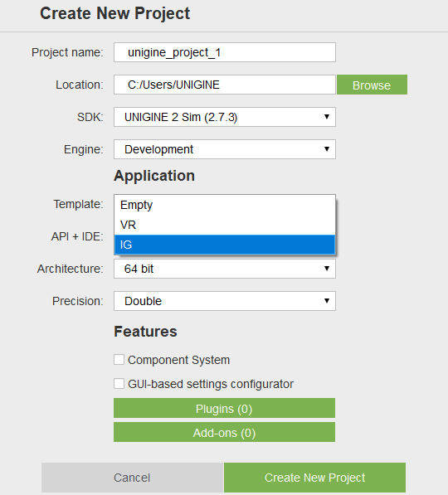Viewport: 448px width, 495px height.
Task: Enable GUI-based settings configurator checkbox
Action: pos(119,384)
